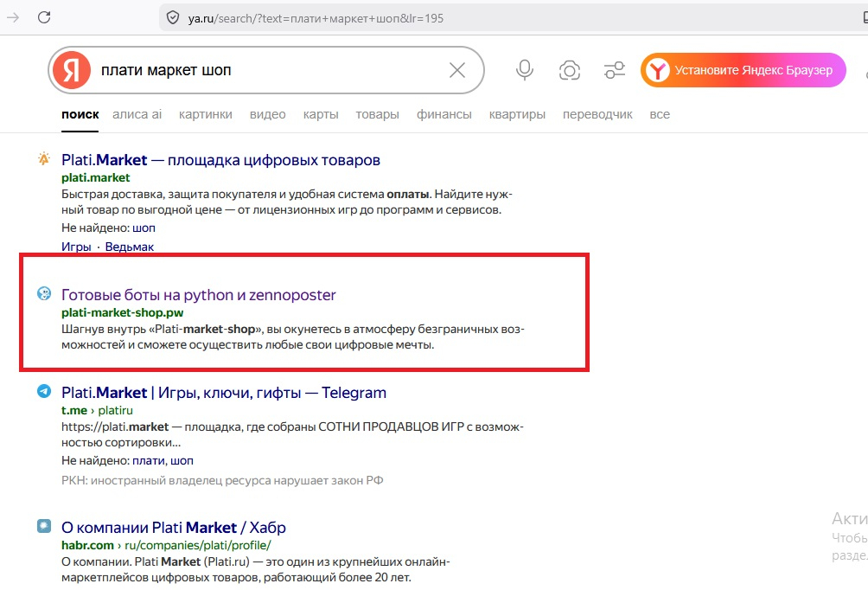The height and width of the screenshot is (590, 868).
Task: Click the Ведьмак sitelink
Action: tap(130, 247)
